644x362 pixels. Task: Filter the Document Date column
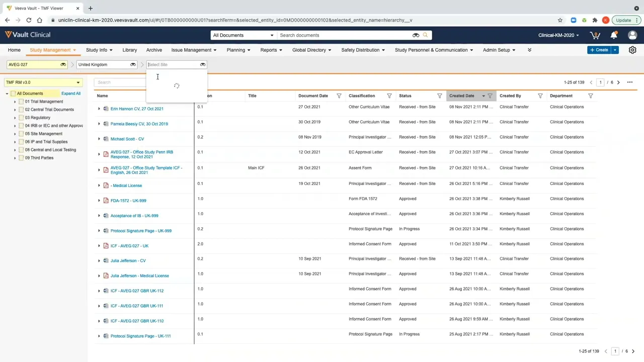coord(339,96)
